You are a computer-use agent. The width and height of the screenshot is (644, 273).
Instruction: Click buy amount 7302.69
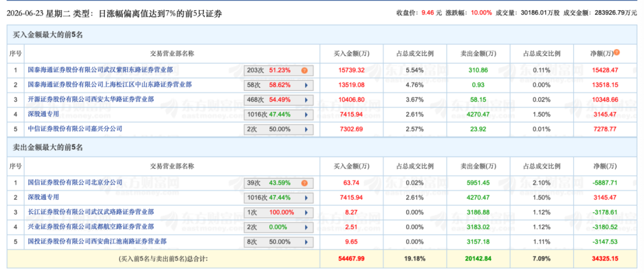[350, 129]
